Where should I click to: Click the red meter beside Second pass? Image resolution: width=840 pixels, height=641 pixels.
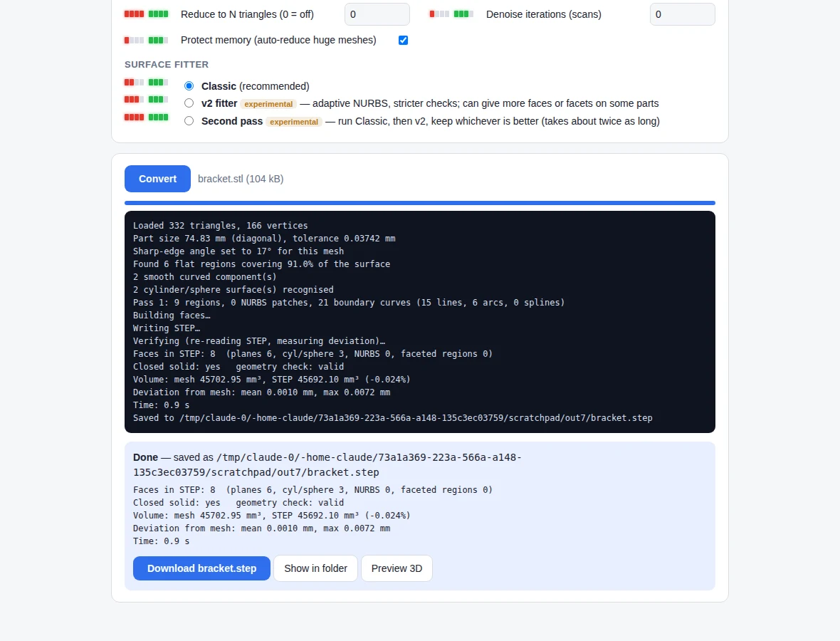click(x=134, y=118)
